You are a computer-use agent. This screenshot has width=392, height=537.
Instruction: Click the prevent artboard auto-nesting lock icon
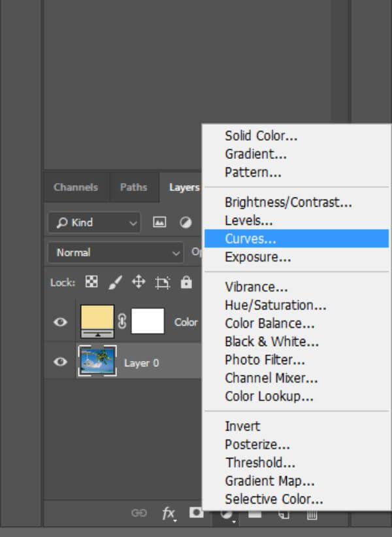click(163, 283)
